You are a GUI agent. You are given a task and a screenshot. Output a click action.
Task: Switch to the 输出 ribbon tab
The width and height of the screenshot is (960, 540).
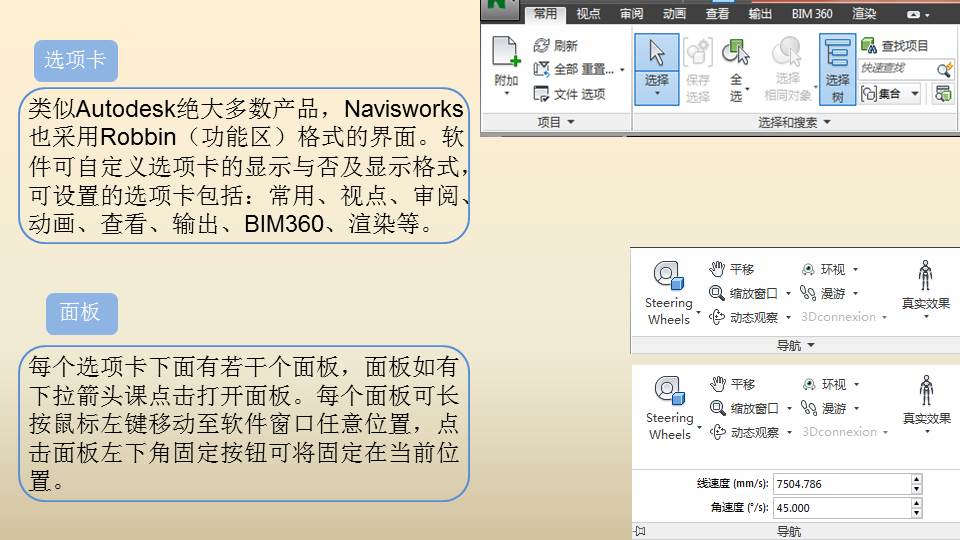(760, 13)
